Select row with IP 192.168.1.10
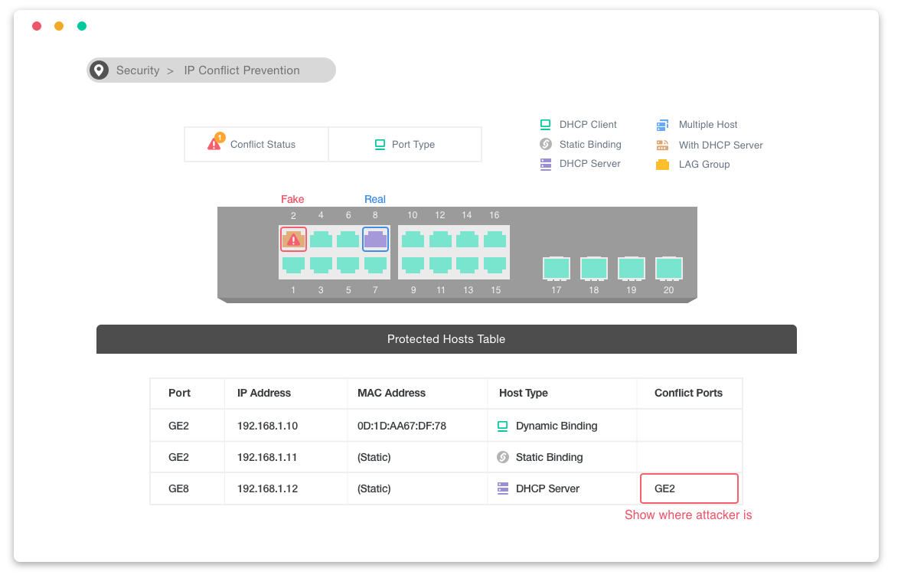Screen dimensions: 901x588 267,426
